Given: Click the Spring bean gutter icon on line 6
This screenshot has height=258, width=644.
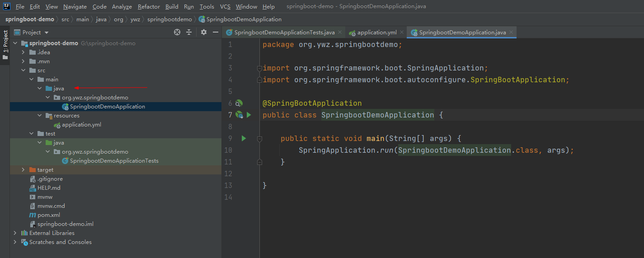Looking at the screenshot, I should 239,103.
